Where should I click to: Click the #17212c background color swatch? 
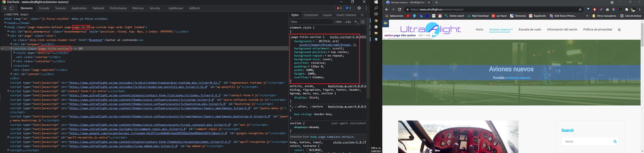tap(317, 41)
